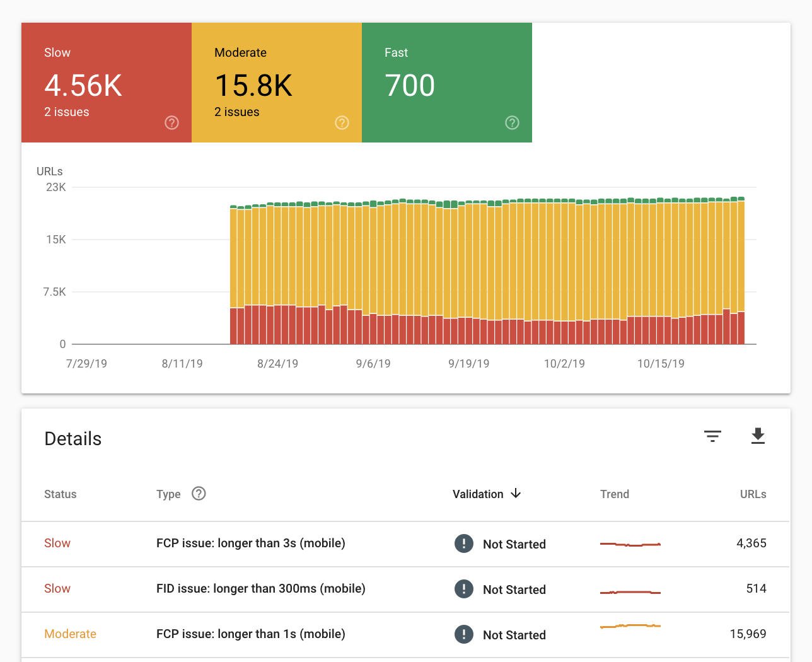
Task: Open the filter icon in Details
Action: coord(712,436)
